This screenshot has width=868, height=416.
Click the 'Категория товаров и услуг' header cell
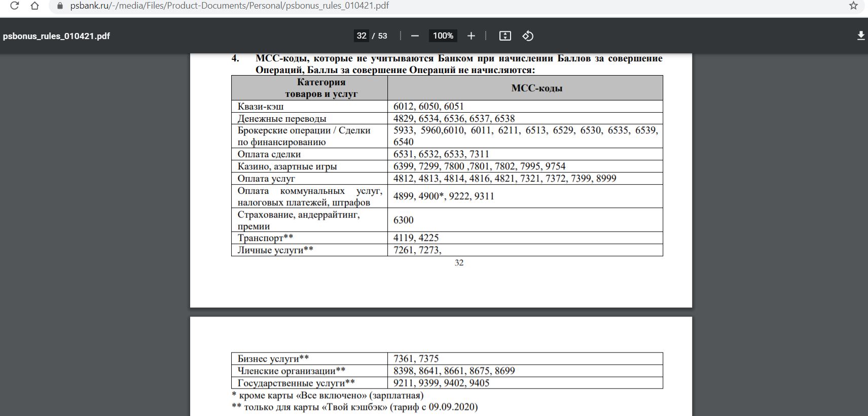point(321,88)
